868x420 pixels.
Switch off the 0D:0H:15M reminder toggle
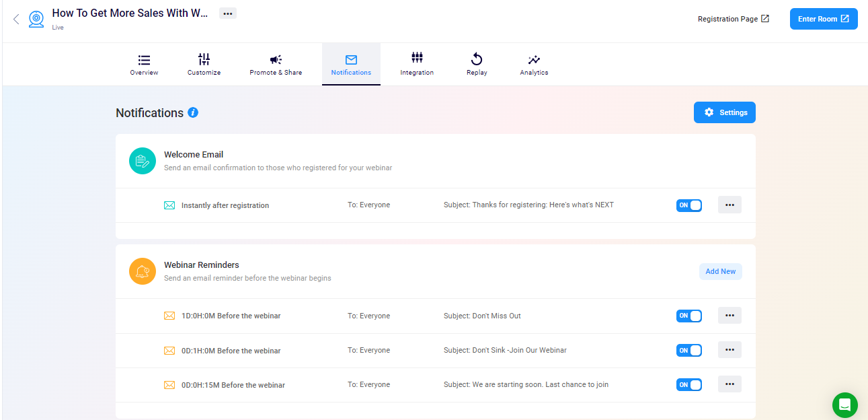[x=688, y=384]
